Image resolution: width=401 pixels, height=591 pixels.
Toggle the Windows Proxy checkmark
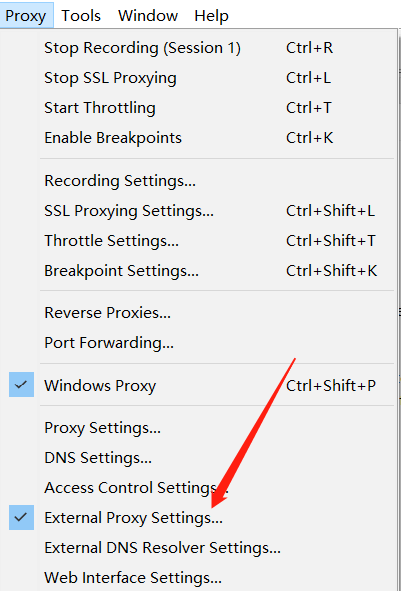21,385
